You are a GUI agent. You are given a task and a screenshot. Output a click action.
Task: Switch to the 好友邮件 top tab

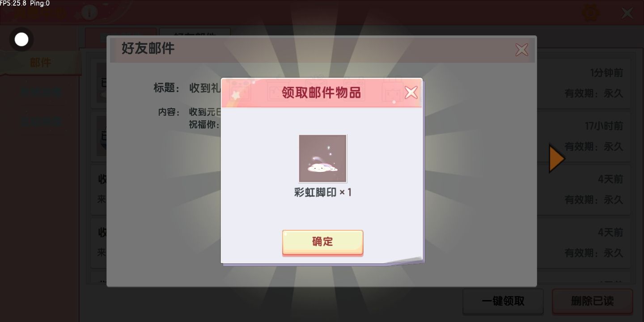click(195, 36)
